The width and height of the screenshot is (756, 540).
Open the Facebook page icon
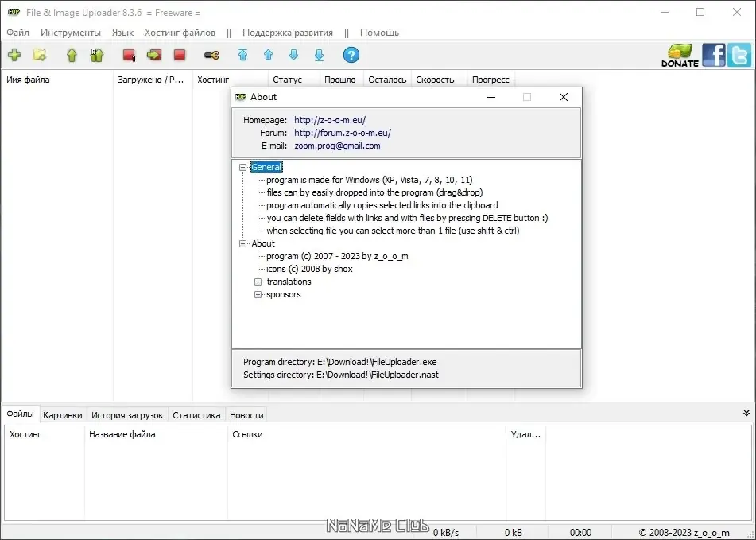pos(714,55)
